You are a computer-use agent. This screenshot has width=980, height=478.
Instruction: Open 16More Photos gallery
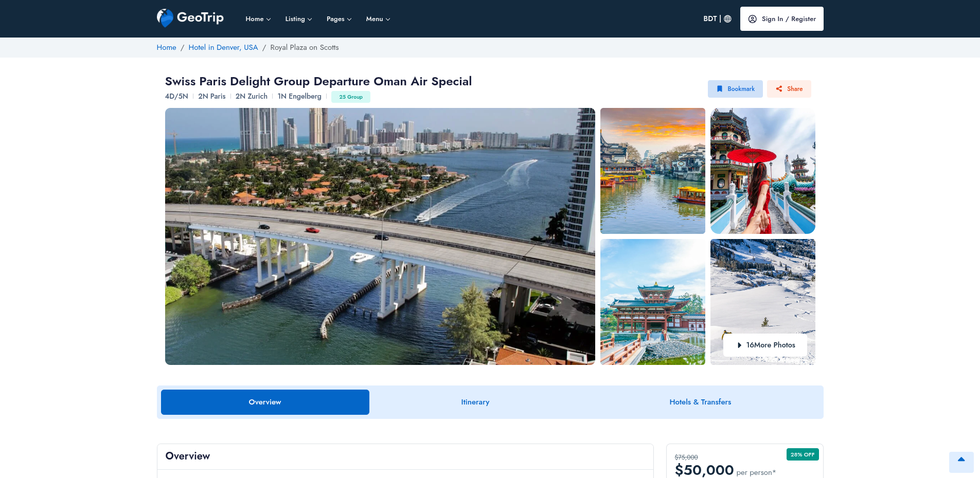click(x=765, y=345)
